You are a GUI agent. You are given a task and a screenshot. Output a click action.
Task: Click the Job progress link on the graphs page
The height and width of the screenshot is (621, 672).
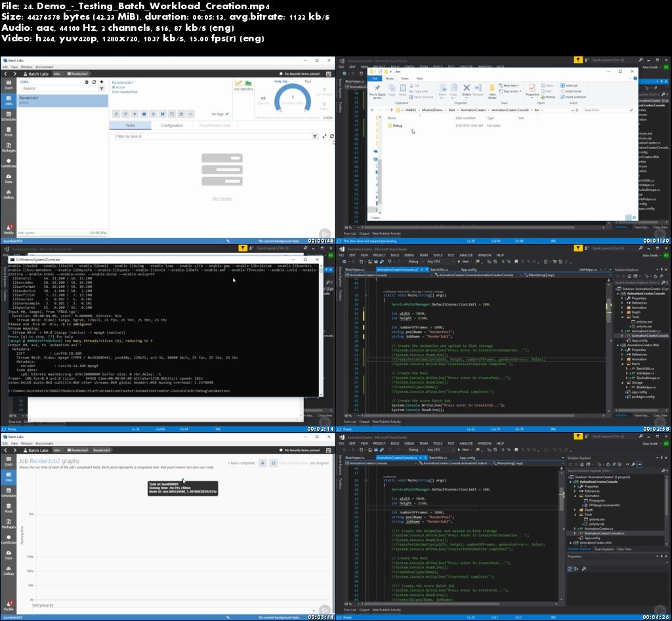pyautogui.click(x=319, y=463)
